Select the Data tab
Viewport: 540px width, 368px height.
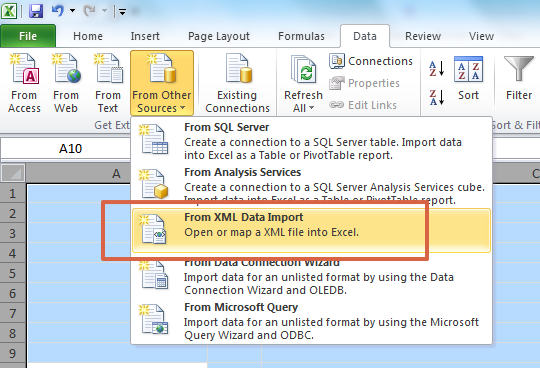point(365,36)
